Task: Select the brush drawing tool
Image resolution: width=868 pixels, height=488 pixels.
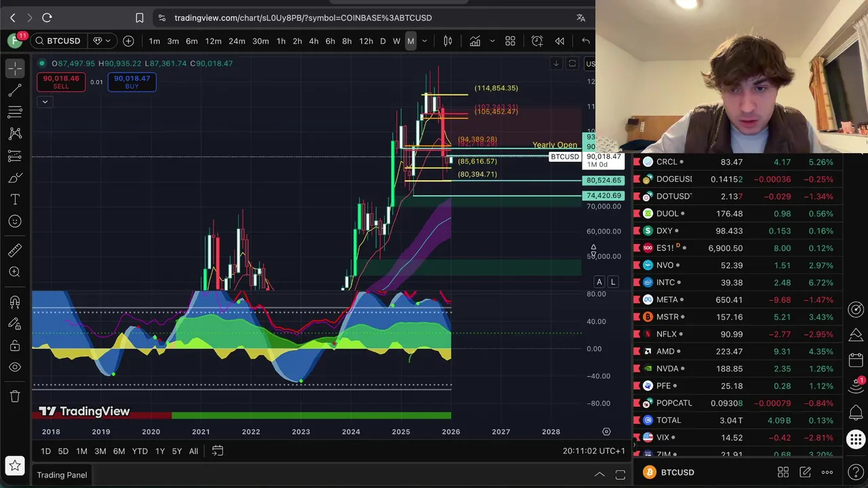Action: click(15, 178)
